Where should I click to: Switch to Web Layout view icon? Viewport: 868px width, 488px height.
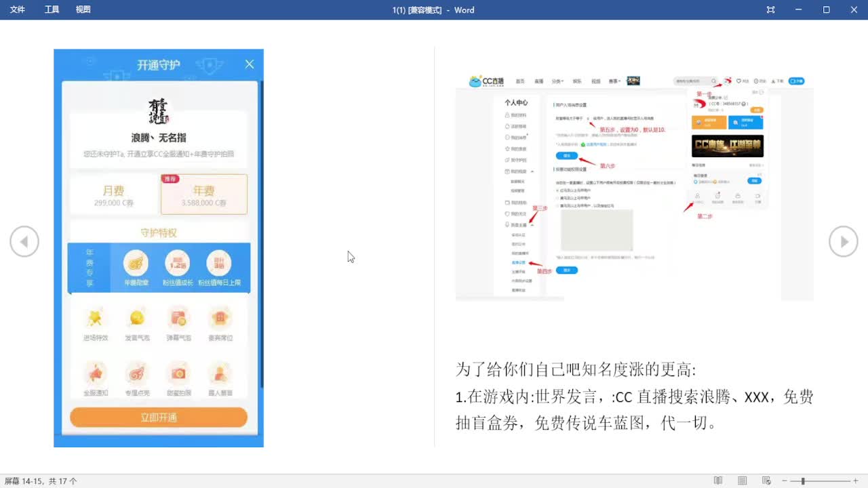766,481
